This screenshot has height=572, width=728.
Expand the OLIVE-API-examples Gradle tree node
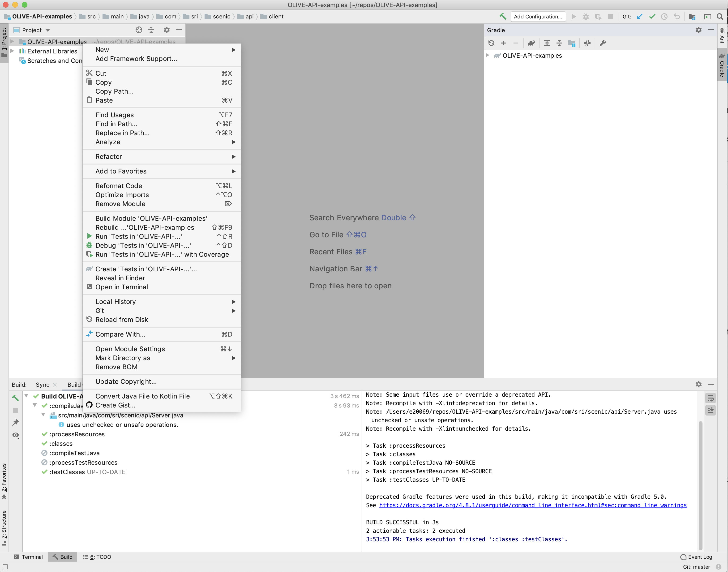click(489, 55)
